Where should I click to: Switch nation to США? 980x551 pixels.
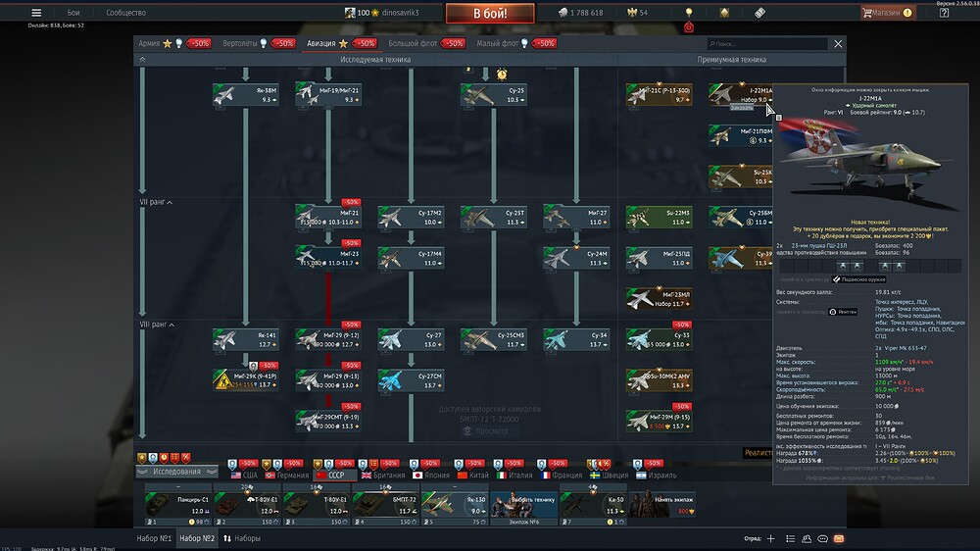[x=244, y=476]
